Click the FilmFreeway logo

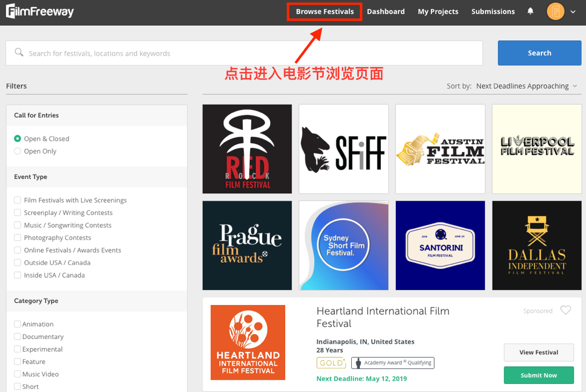point(40,11)
